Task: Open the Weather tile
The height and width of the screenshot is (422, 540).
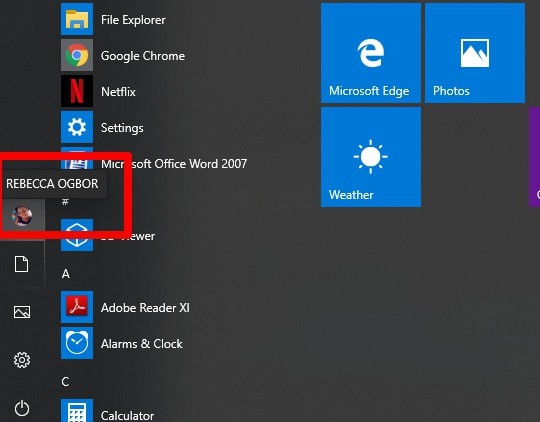Action: [x=371, y=157]
